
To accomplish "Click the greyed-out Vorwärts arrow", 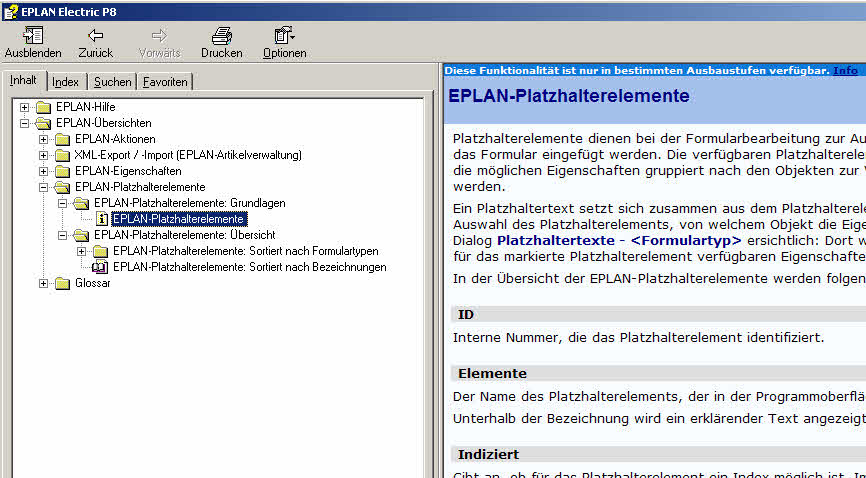I will [x=159, y=43].
